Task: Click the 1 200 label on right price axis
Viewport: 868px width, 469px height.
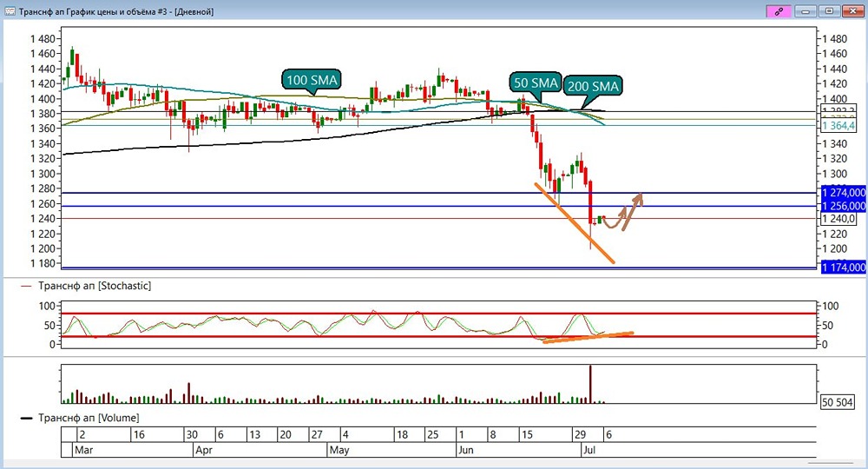Action: point(835,248)
